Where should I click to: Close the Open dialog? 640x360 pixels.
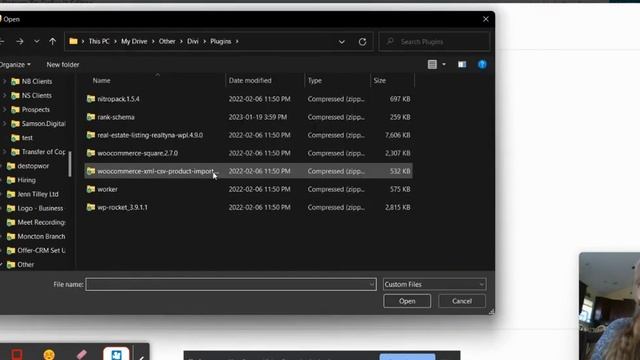tap(485, 19)
